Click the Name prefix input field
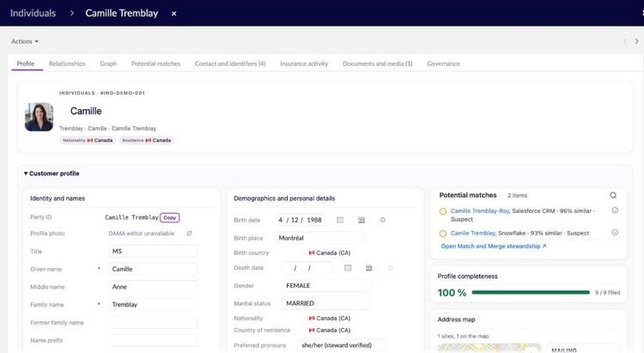 [153, 340]
